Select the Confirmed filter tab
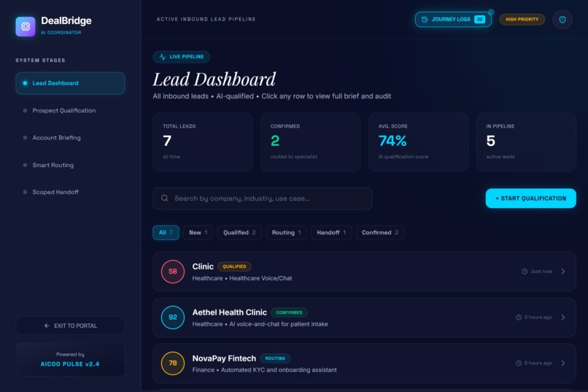This screenshot has height=392, width=588. 380,233
